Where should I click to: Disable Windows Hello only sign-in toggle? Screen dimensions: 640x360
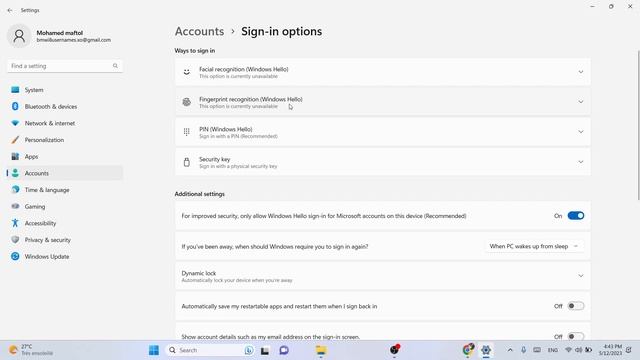(x=576, y=216)
